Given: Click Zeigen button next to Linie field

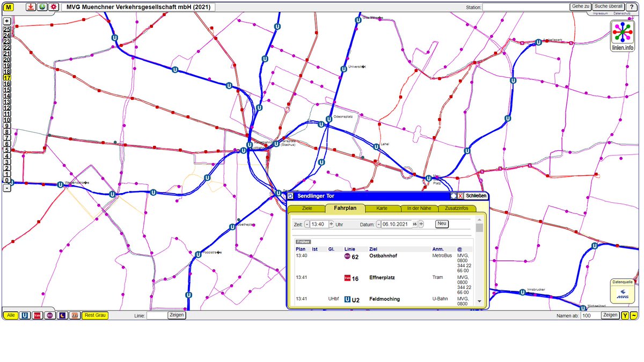Looking at the screenshot, I should click(x=177, y=315).
